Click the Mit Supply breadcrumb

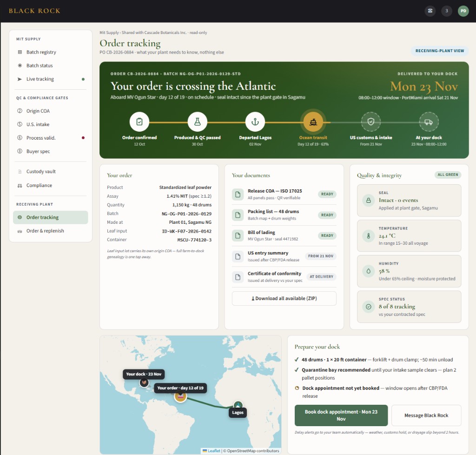click(109, 33)
